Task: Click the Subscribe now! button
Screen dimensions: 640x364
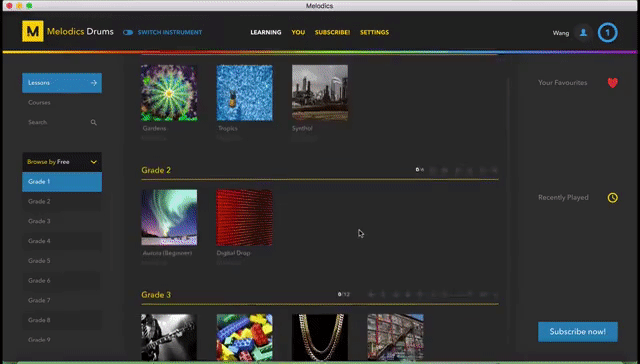Action: point(578,332)
